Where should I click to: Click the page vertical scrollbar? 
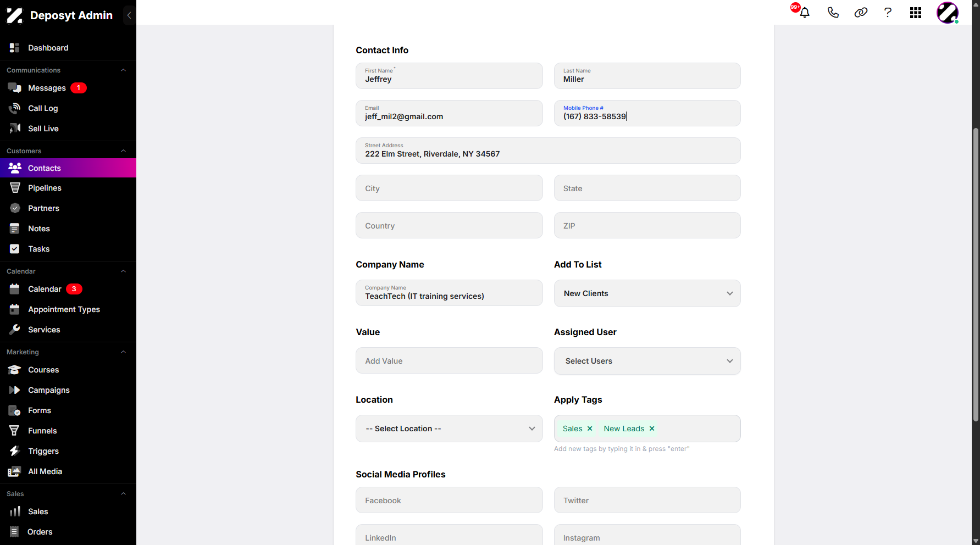[x=976, y=275]
